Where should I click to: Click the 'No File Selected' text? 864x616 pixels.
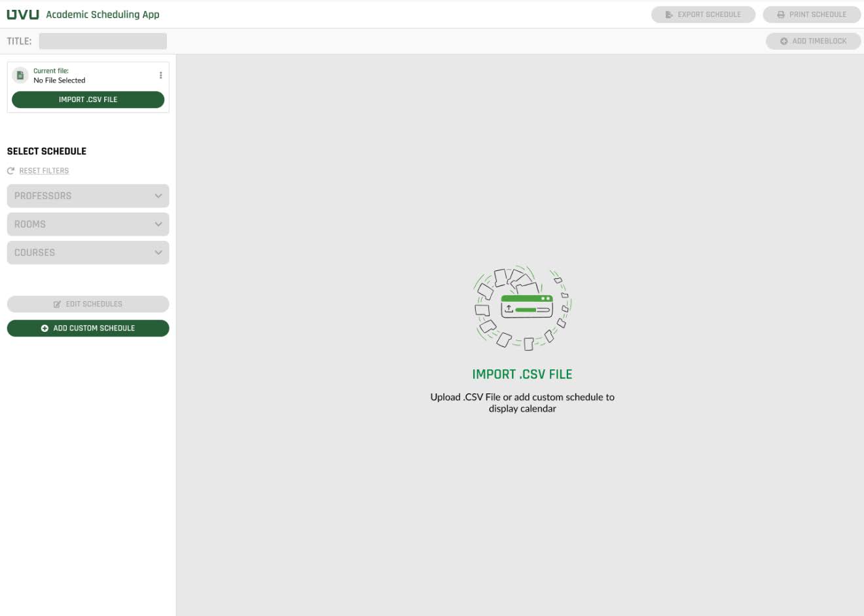[x=60, y=81]
